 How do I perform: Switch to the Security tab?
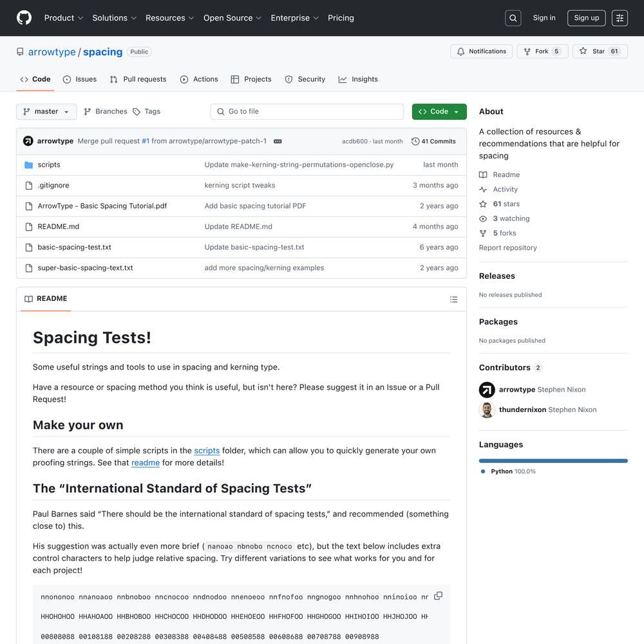[x=305, y=79]
